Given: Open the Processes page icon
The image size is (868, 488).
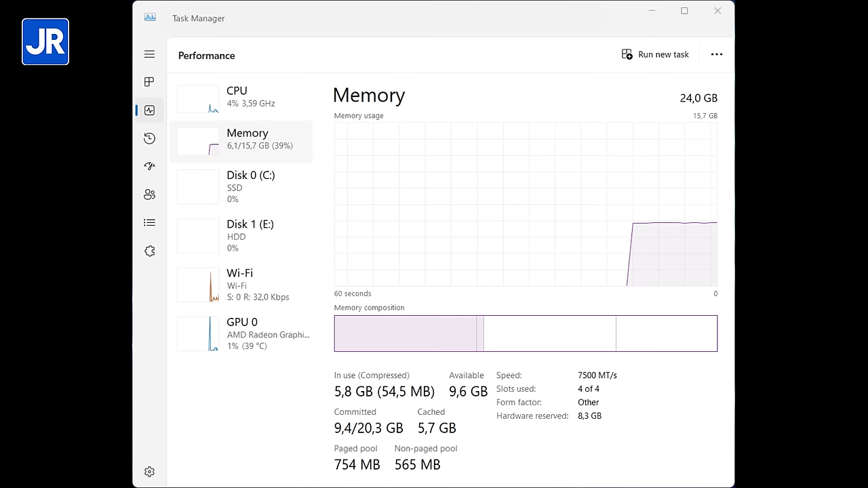Looking at the screenshot, I should click(x=149, y=82).
